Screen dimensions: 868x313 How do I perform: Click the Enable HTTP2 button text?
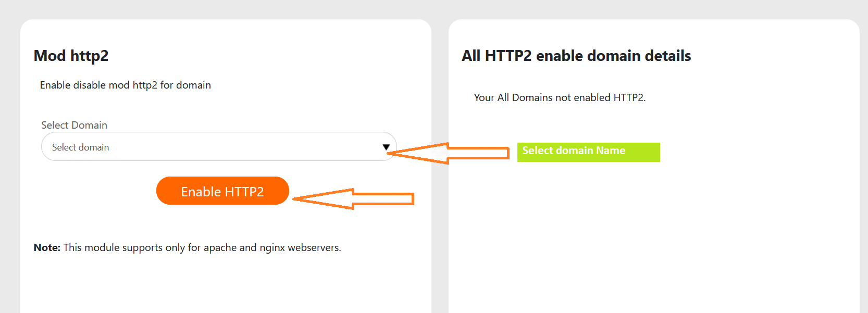[x=222, y=191]
